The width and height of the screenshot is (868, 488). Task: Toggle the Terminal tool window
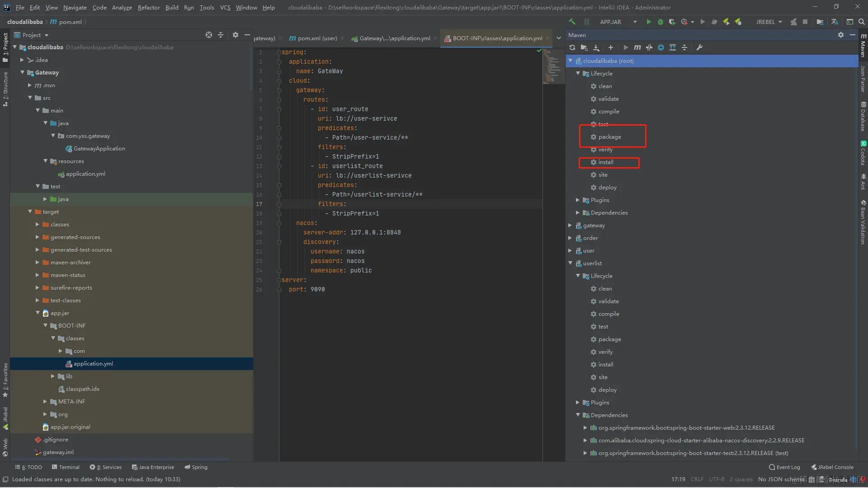coord(66,467)
